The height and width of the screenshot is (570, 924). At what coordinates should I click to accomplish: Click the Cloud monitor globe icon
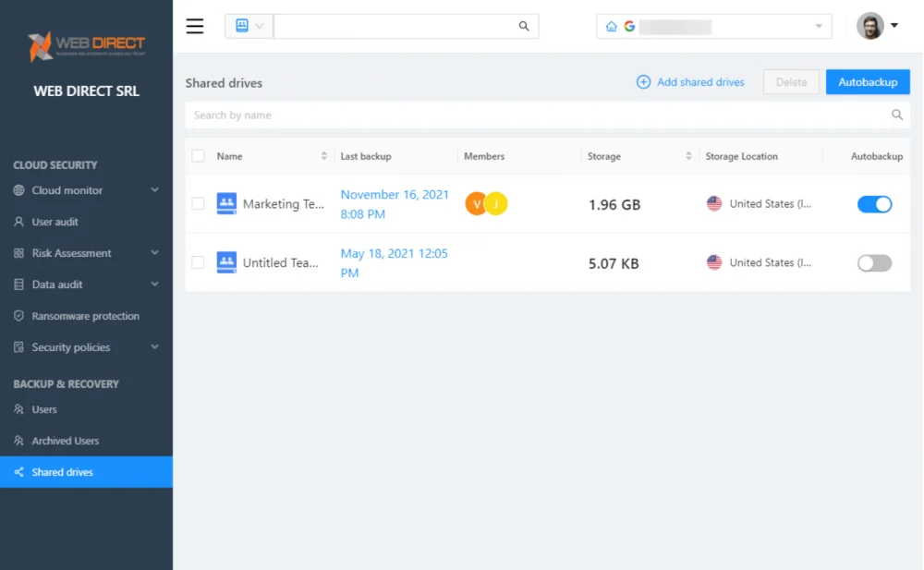click(x=18, y=190)
